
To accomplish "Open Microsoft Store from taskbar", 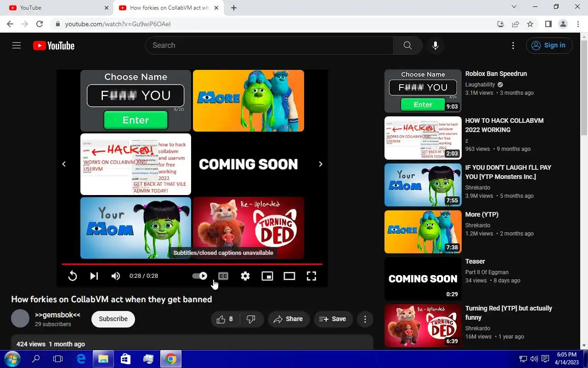I will [125, 359].
